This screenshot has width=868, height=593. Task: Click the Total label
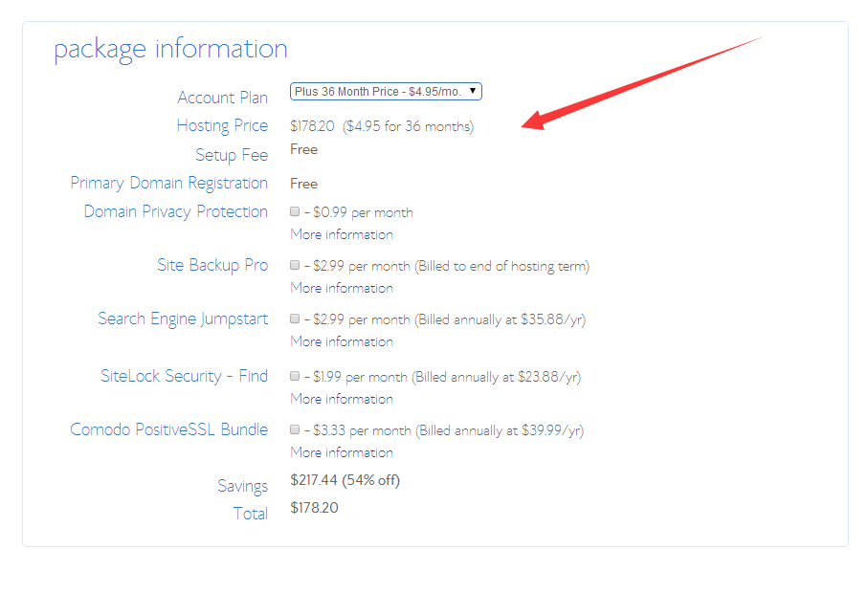251,514
